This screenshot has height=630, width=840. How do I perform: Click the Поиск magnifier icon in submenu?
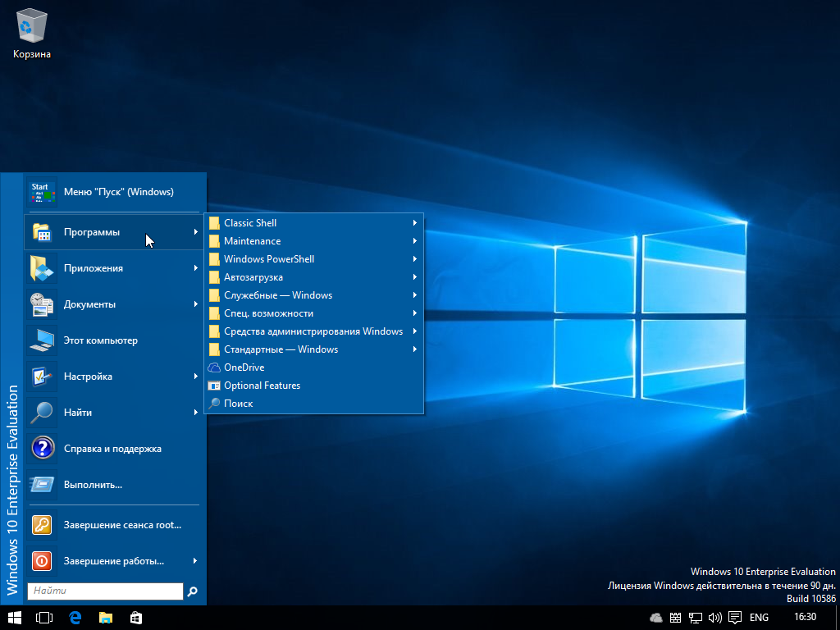click(x=214, y=404)
